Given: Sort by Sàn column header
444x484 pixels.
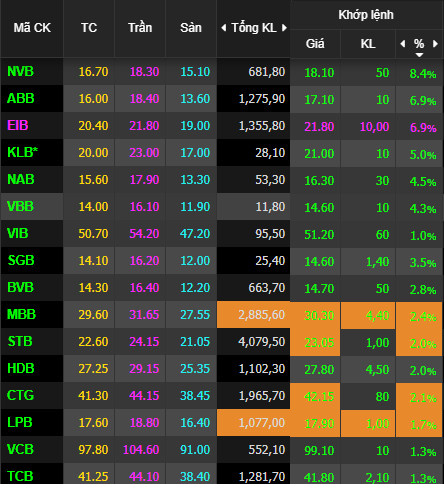Looking at the screenshot, I should [191, 28].
